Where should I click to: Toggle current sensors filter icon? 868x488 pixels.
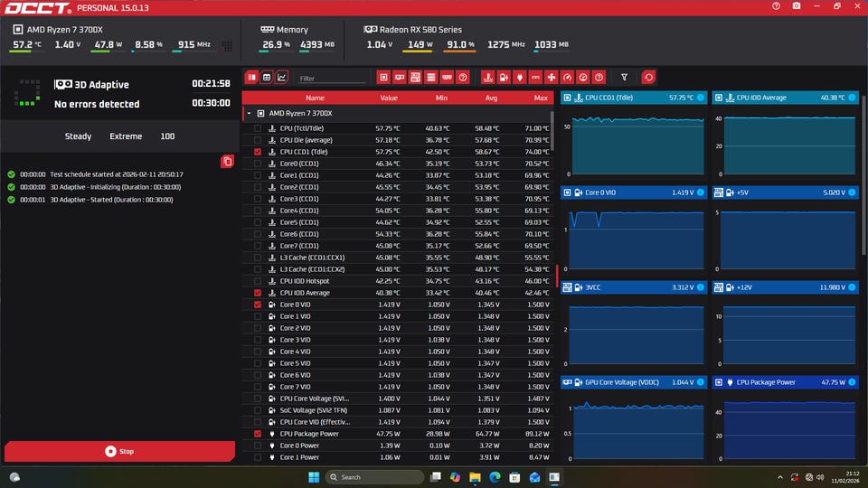[x=535, y=78]
